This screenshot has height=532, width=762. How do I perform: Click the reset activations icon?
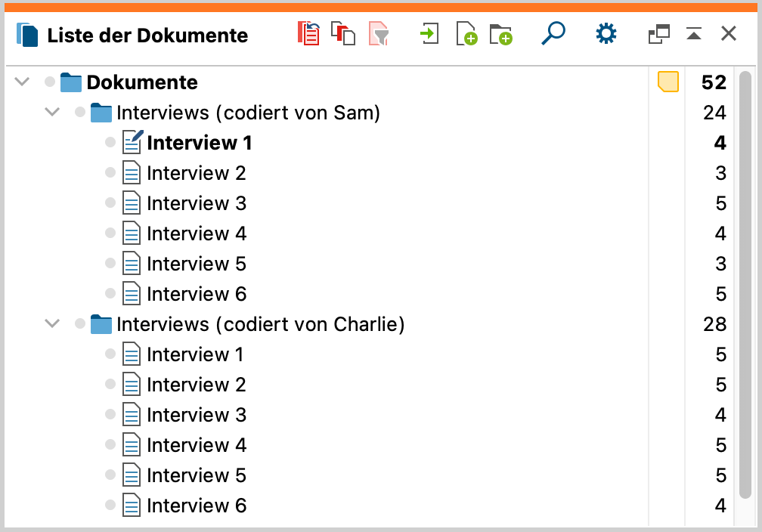pos(308,35)
